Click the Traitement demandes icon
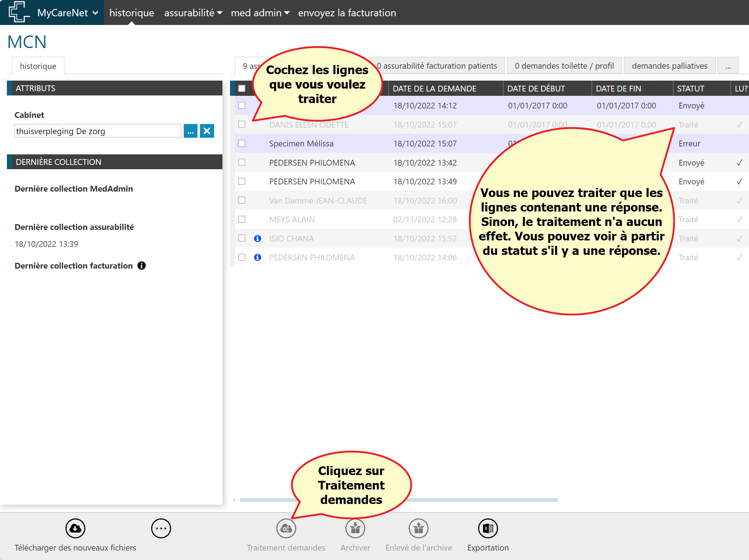 coord(286,529)
